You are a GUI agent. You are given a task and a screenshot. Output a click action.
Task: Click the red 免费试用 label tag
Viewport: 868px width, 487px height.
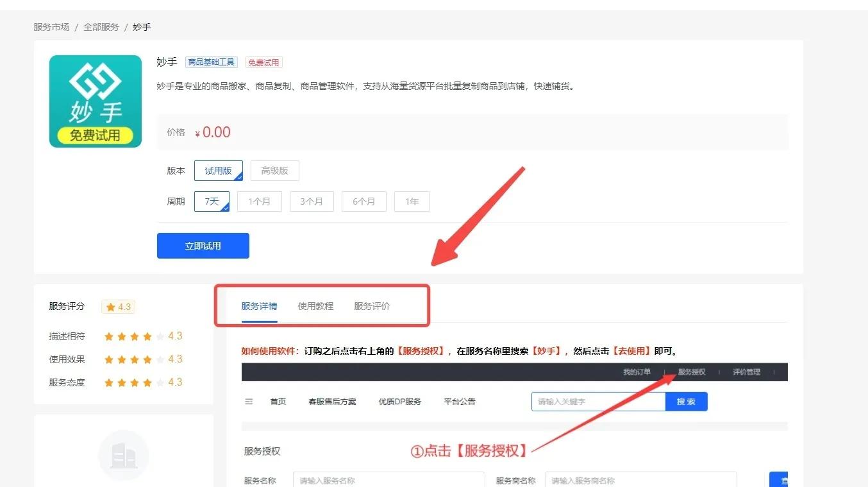pyautogui.click(x=263, y=62)
